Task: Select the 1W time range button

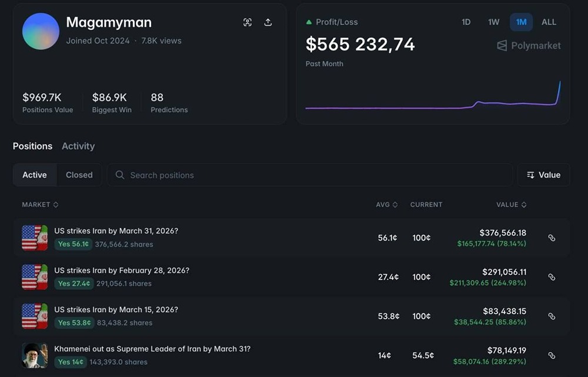Action: (493, 22)
